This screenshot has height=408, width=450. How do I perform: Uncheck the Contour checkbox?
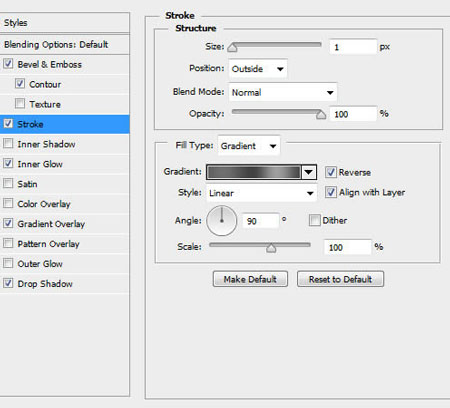(x=20, y=84)
